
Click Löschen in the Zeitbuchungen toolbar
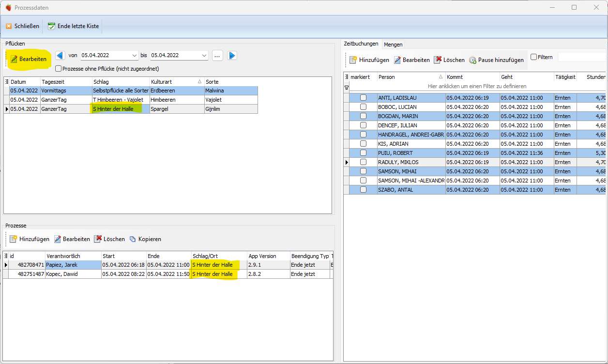(x=449, y=60)
